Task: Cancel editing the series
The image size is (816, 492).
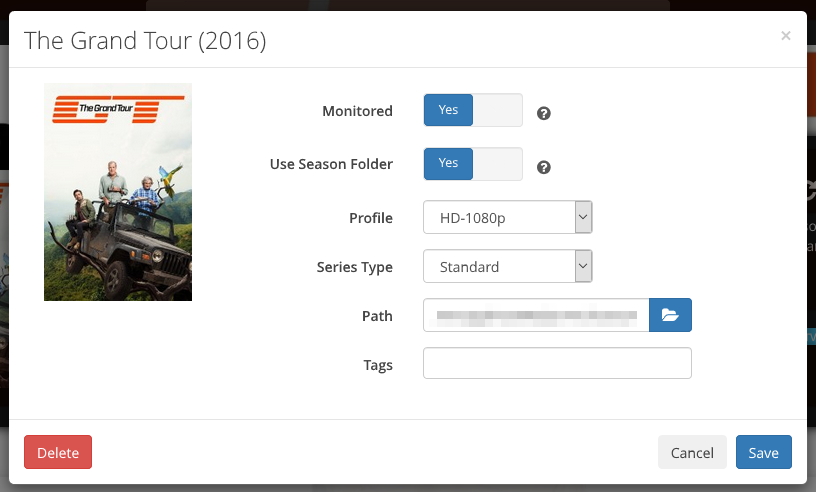Action: pyautogui.click(x=692, y=452)
